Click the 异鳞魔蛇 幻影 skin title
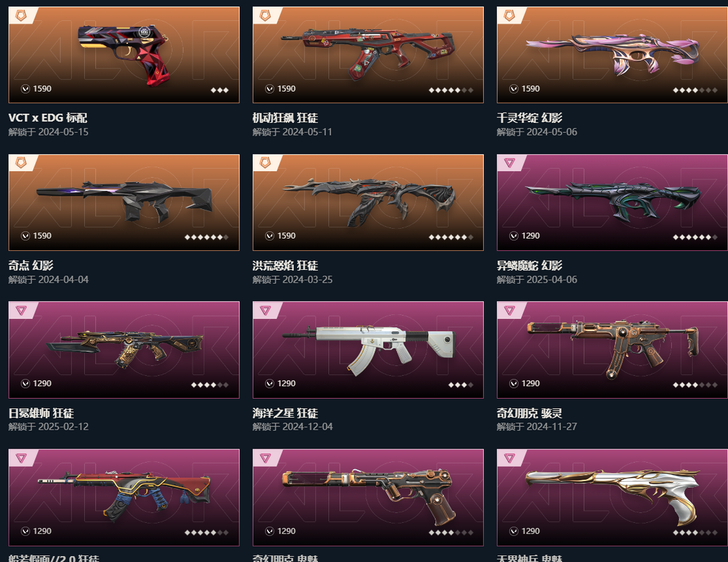 (x=529, y=265)
